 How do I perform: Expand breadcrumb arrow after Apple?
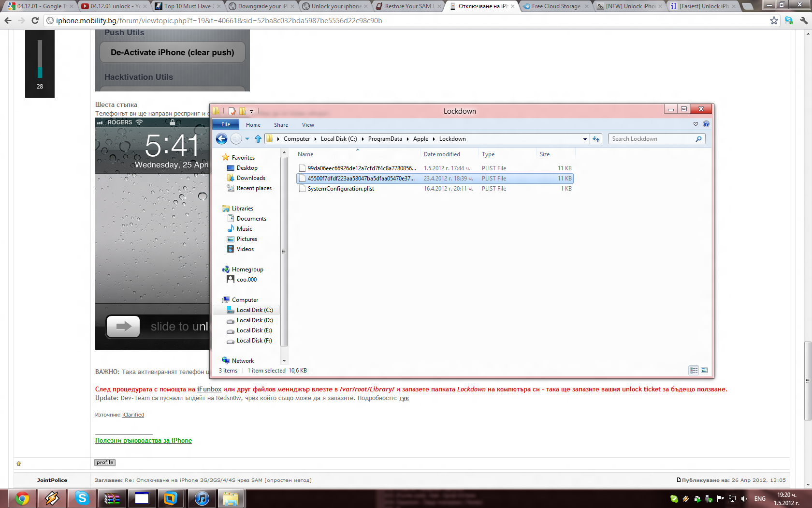coord(434,139)
